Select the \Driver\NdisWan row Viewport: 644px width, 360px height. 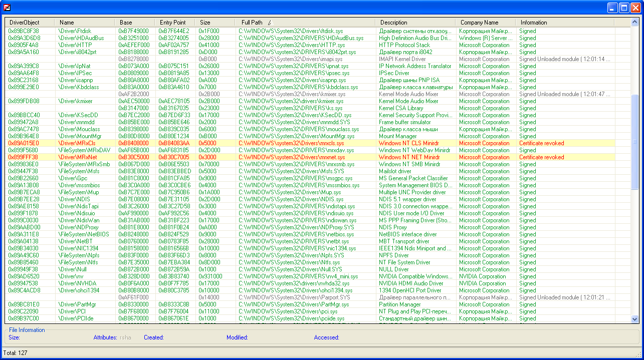(x=310, y=220)
